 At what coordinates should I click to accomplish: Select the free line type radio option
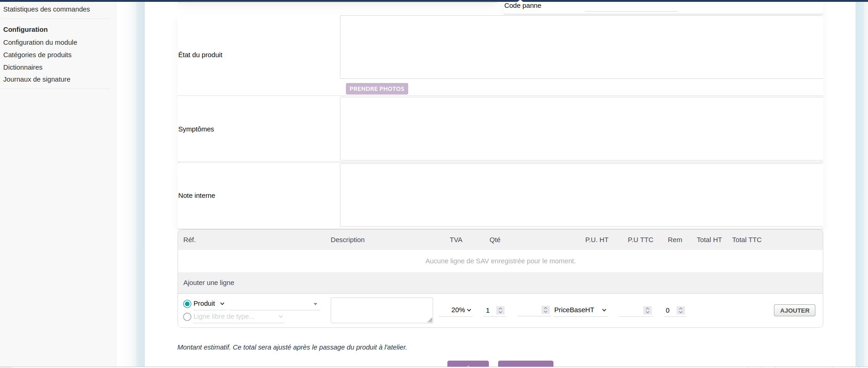tap(187, 317)
